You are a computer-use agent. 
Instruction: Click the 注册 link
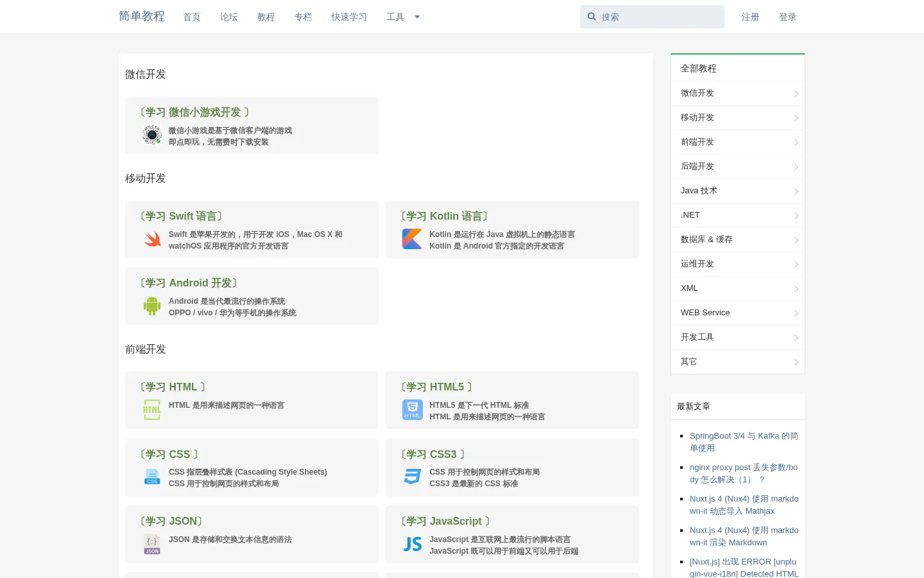coord(750,17)
